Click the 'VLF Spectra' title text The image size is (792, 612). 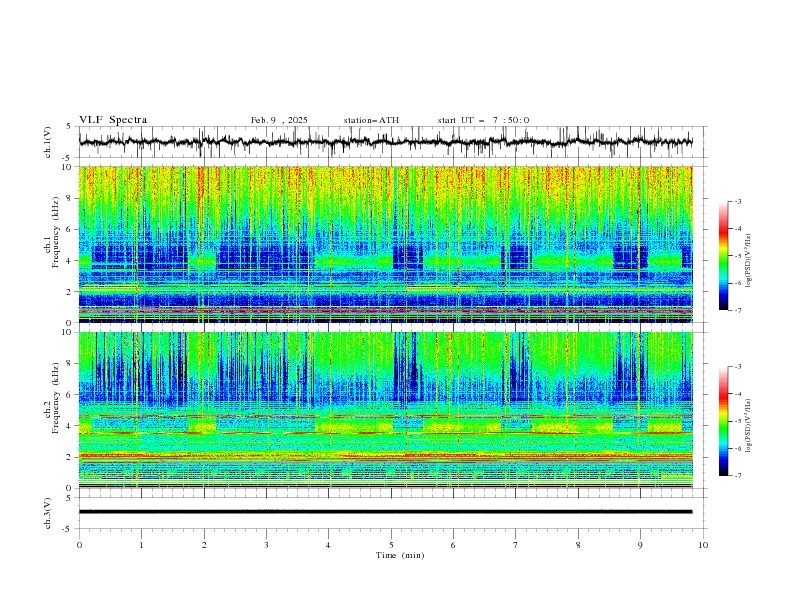click(x=113, y=120)
